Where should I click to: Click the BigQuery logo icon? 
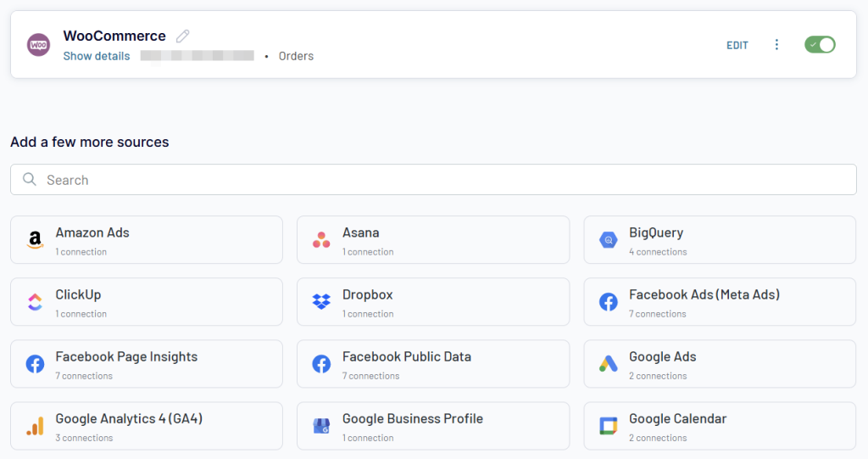coord(608,240)
